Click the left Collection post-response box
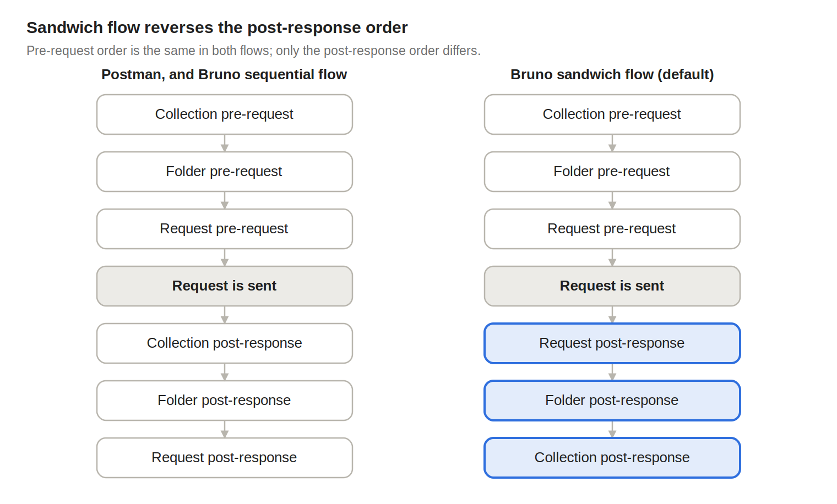837x504 pixels. [225, 343]
